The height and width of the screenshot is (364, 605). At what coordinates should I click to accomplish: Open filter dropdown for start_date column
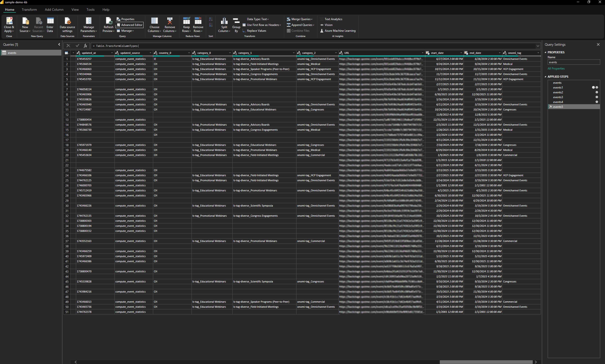pos(461,53)
